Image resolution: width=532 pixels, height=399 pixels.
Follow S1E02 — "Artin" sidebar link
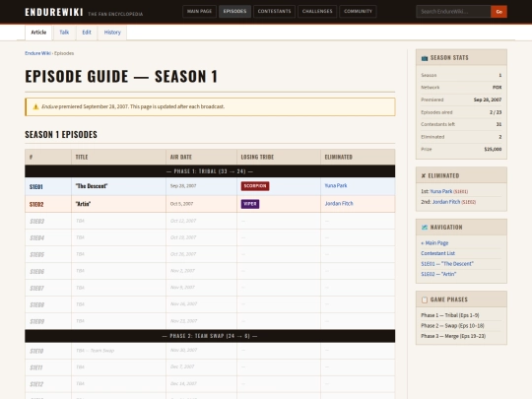click(x=438, y=274)
